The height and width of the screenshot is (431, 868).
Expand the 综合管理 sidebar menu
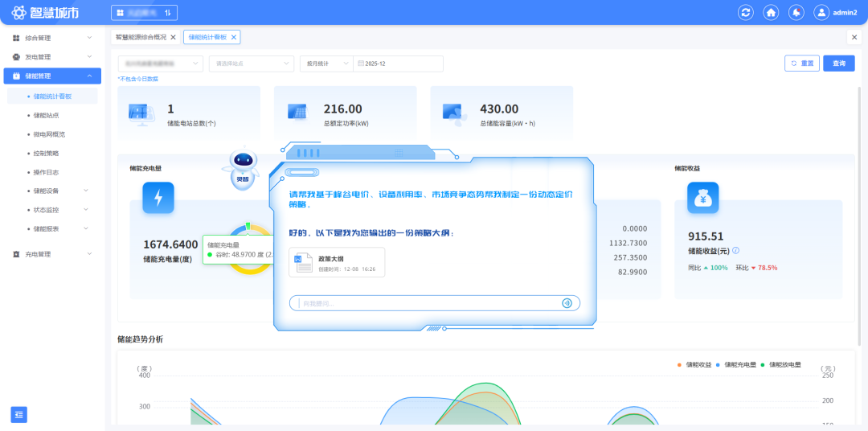[x=51, y=38]
